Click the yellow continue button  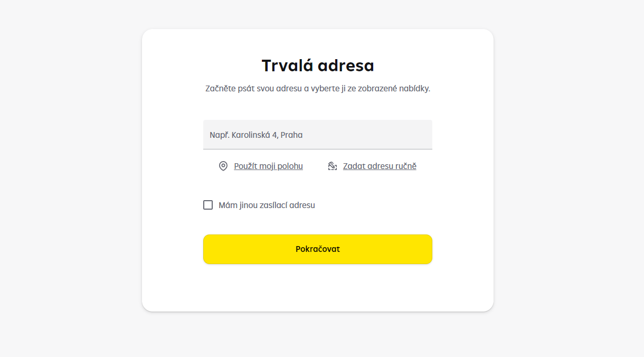[317, 249]
